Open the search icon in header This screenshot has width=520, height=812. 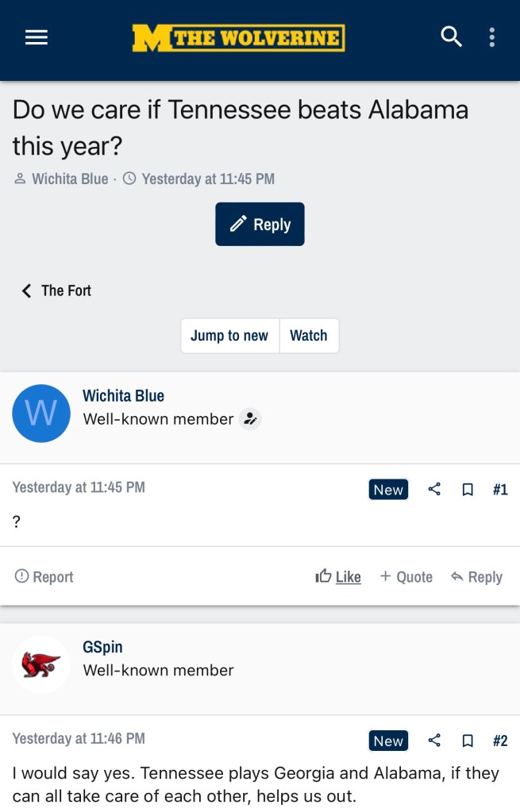pyautogui.click(x=451, y=37)
